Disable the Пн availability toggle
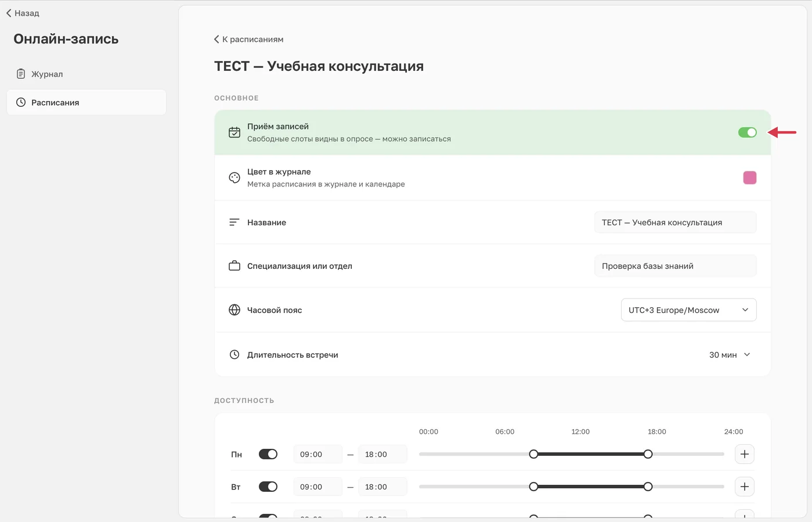Image resolution: width=812 pixels, height=522 pixels. (268, 454)
